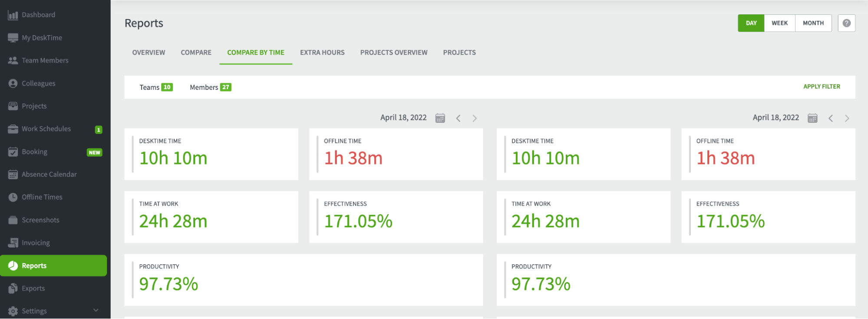868x319 pixels.
Task: Click left TIME AT WORK value 24h 28m
Action: [x=173, y=221]
